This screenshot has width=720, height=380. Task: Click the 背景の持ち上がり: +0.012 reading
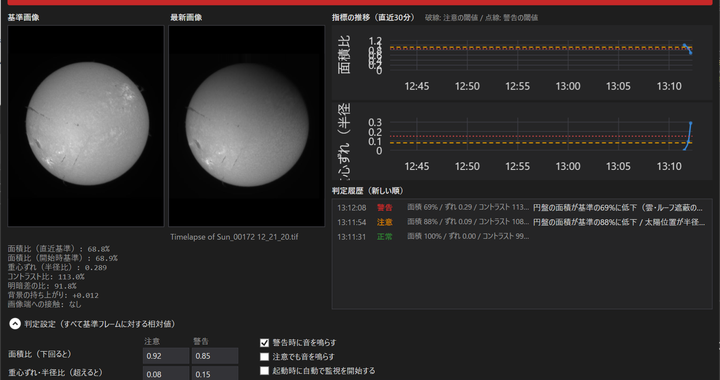[x=53, y=295]
